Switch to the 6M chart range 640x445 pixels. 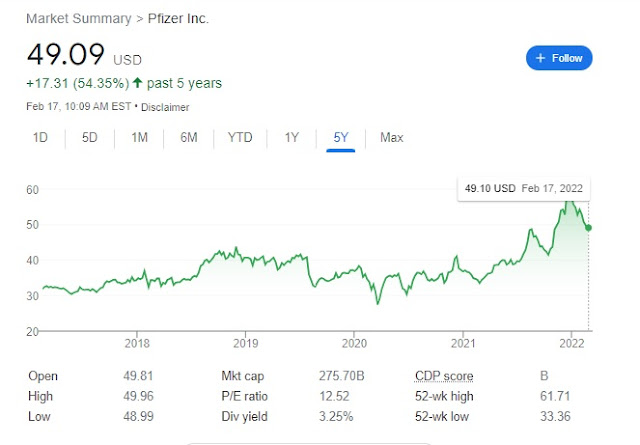189,138
